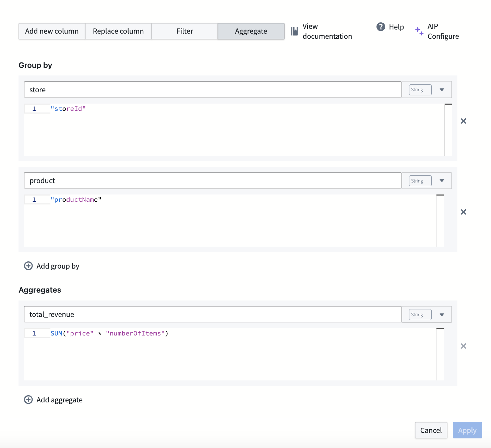
Task: Click the Cancel button
Action: 431,430
